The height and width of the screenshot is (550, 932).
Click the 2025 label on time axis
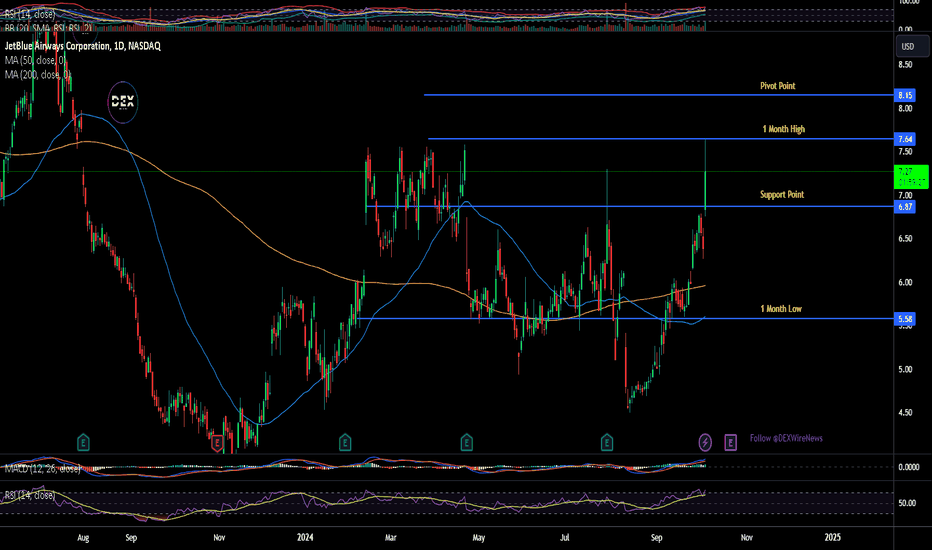(833, 538)
